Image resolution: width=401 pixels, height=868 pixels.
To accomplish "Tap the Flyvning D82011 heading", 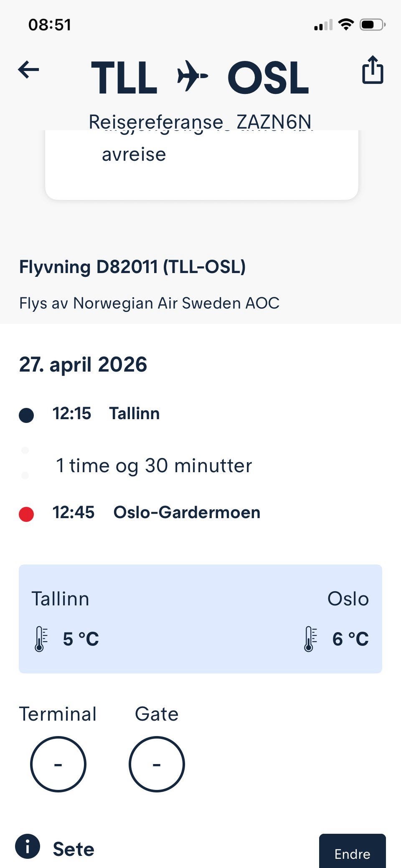I will point(132,267).
